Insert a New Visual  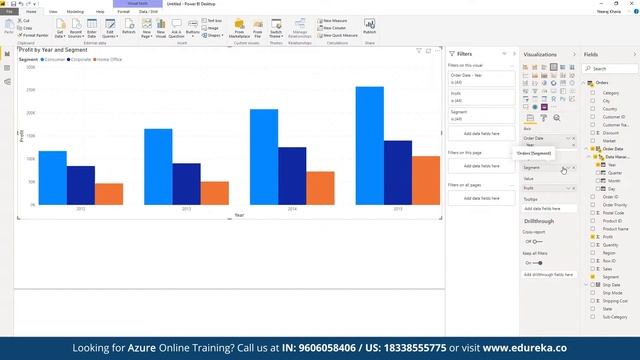point(161,28)
